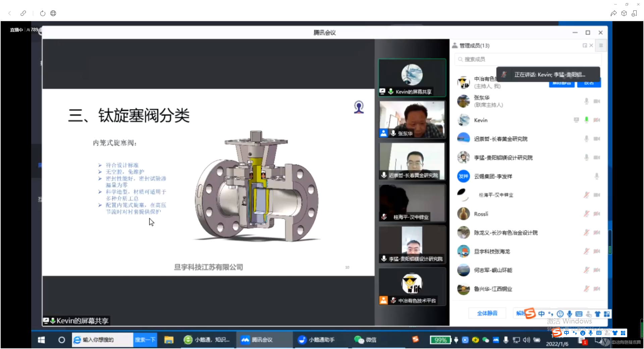
Task: Open File Explorer from the taskbar
Action: 169,340
